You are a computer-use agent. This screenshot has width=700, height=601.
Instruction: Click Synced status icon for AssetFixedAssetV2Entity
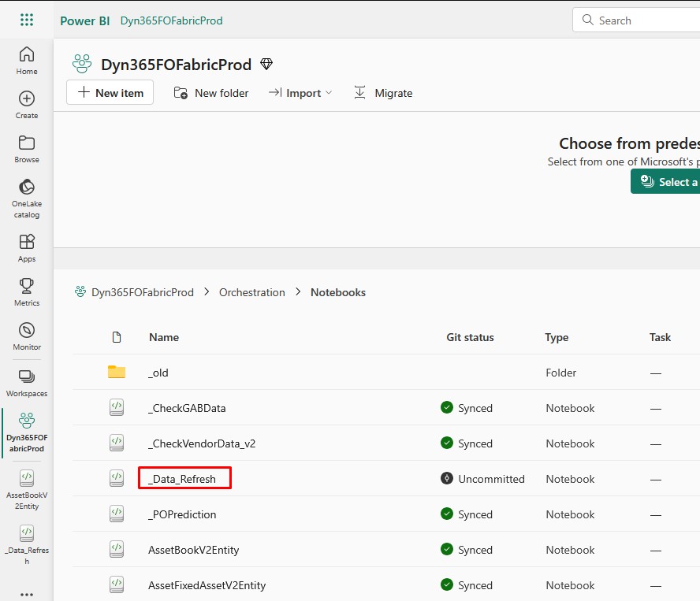pos(447,584)
